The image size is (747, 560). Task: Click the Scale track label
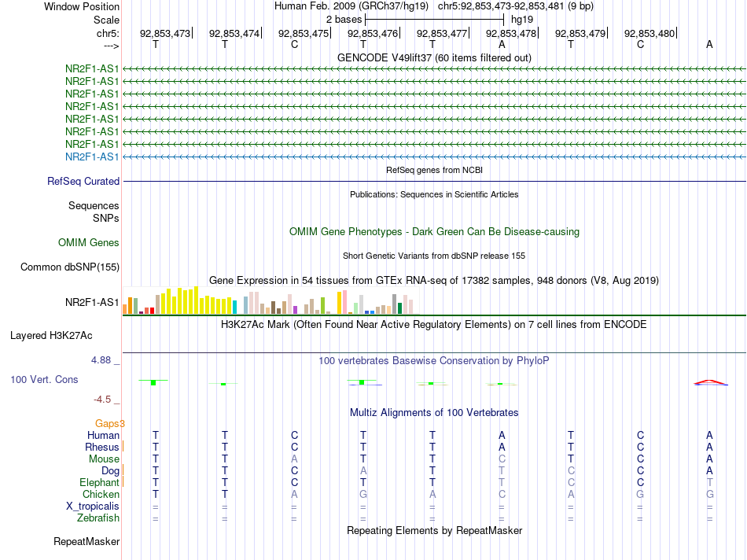click(106, 20)
